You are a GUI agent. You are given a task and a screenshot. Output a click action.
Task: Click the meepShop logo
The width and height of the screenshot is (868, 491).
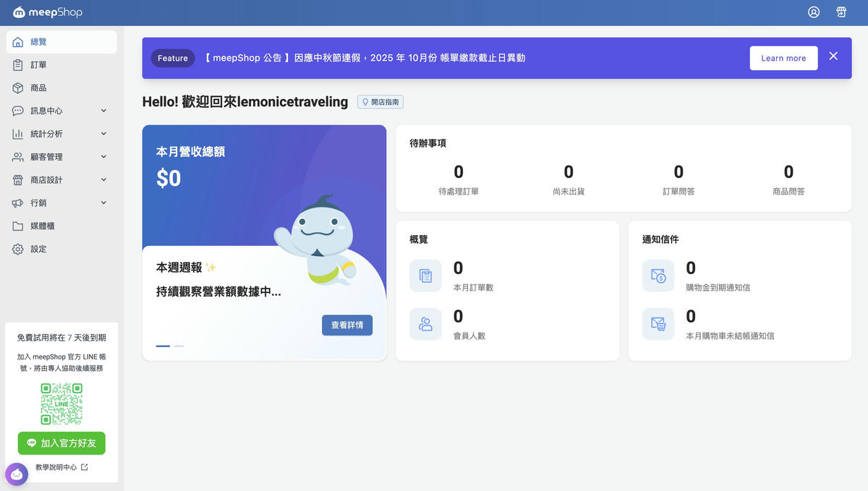click(x=48, y=12)
